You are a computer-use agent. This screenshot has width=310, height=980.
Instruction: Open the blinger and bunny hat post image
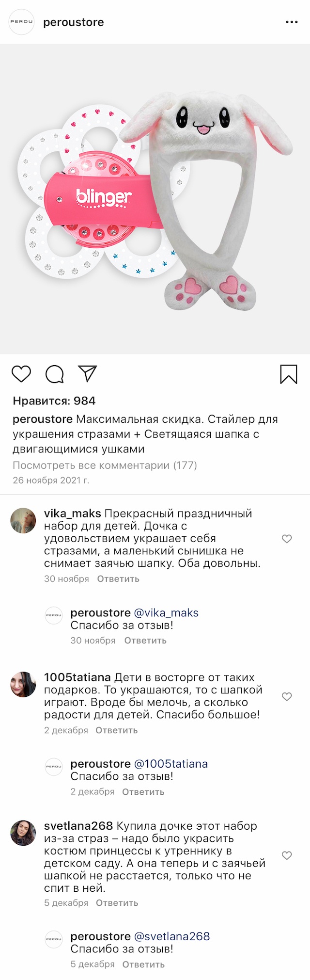pyautogui.click(x=155, y=199)
